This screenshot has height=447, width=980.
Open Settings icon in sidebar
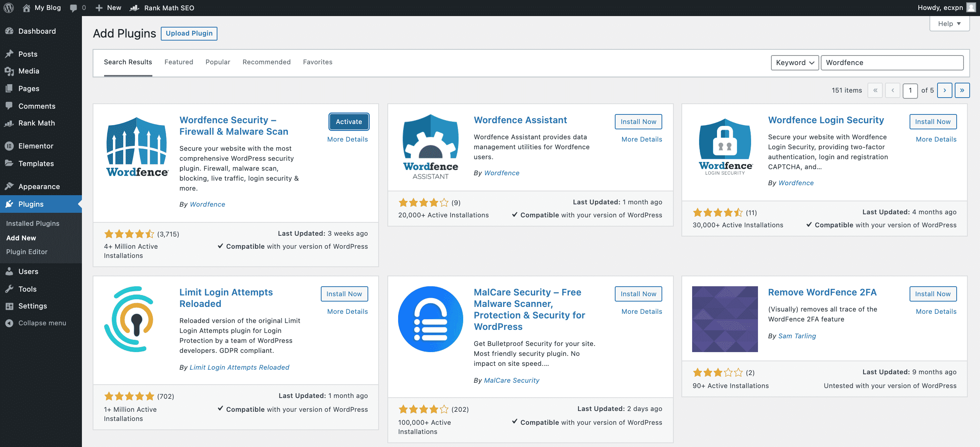9,306
